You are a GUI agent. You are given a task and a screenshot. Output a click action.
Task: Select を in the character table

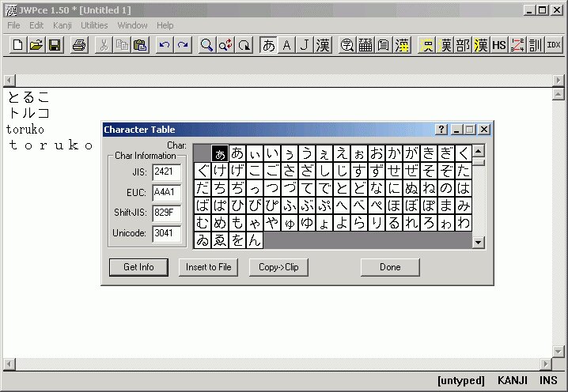click(237, 240)
